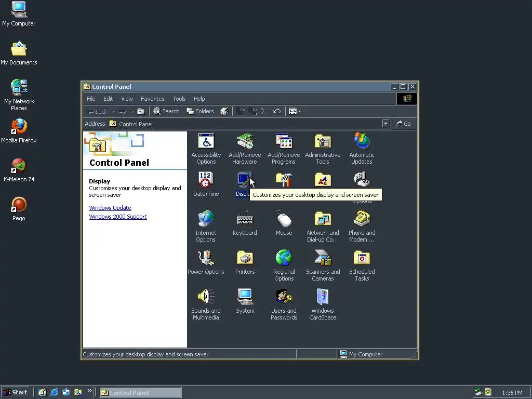Click the Back toolbar button
The image size is (532, 399).
coord(98,111)
